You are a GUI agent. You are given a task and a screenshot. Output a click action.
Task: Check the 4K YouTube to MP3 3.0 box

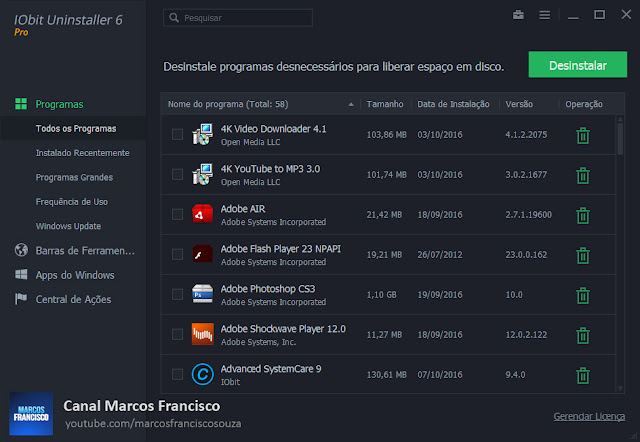click(x=177, y=174)
